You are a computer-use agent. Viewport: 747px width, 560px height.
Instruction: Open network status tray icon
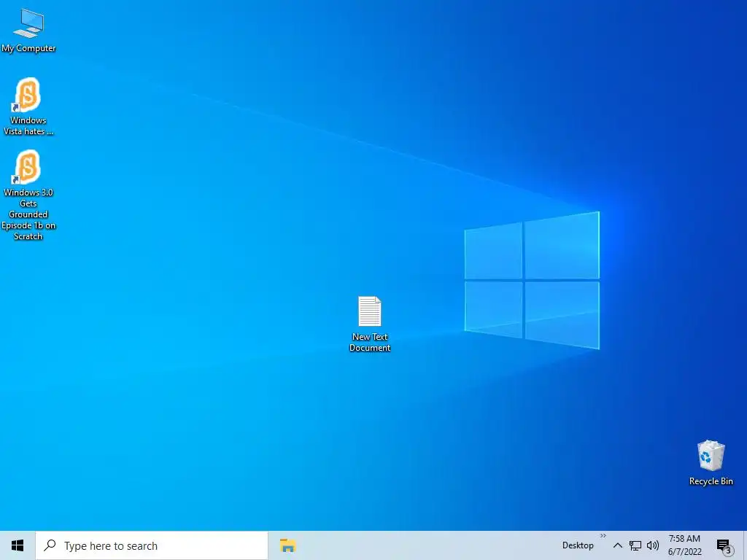point(635,545)
